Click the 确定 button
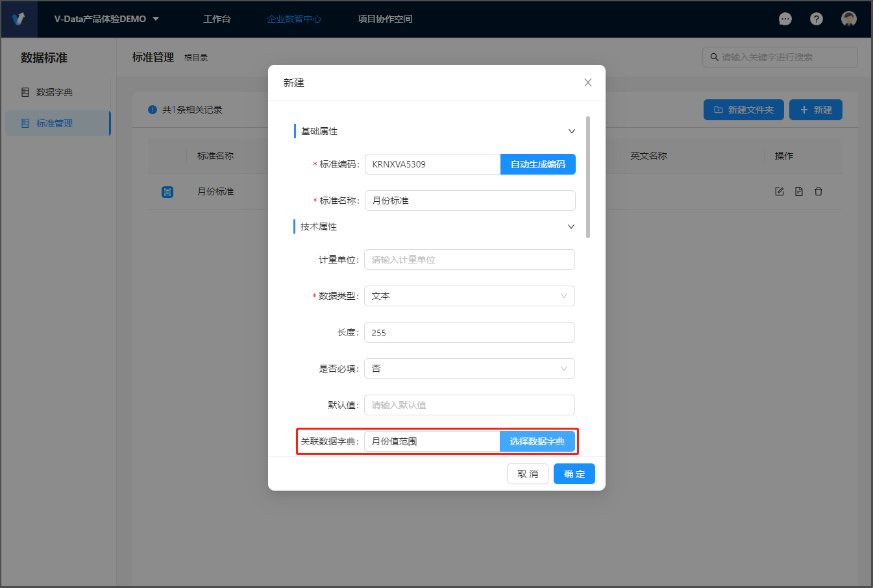Screen dimensions: 873x588 (574, 474)
